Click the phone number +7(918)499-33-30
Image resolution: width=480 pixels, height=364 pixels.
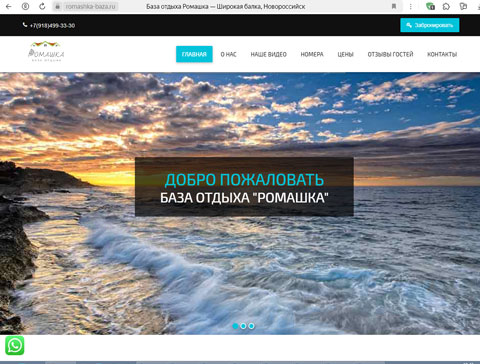point(52,25)
